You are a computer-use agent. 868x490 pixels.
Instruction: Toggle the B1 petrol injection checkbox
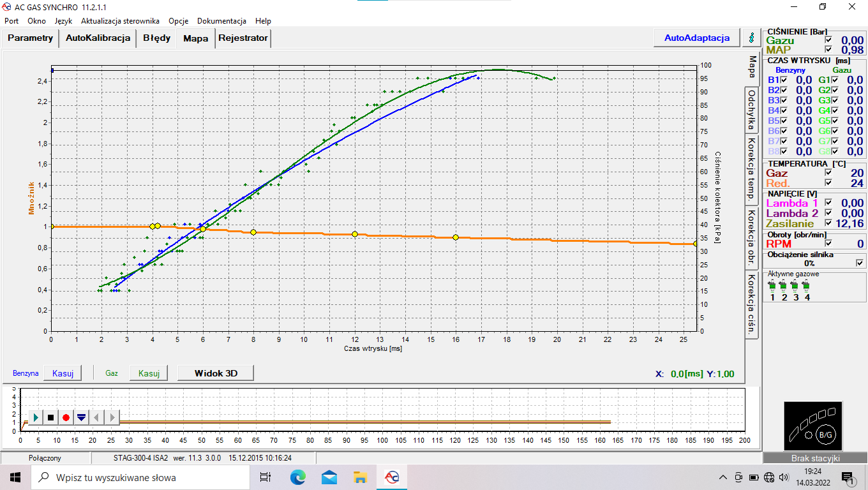(784, 80)
